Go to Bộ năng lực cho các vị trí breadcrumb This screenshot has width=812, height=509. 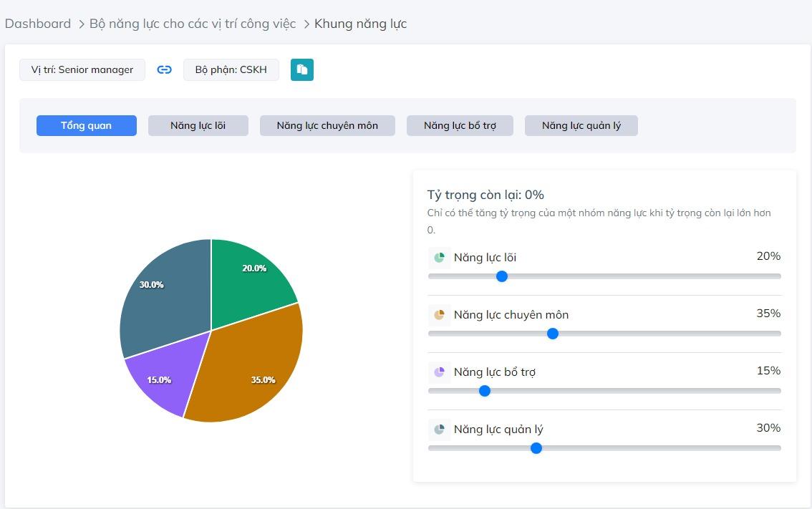click(192, 24)
